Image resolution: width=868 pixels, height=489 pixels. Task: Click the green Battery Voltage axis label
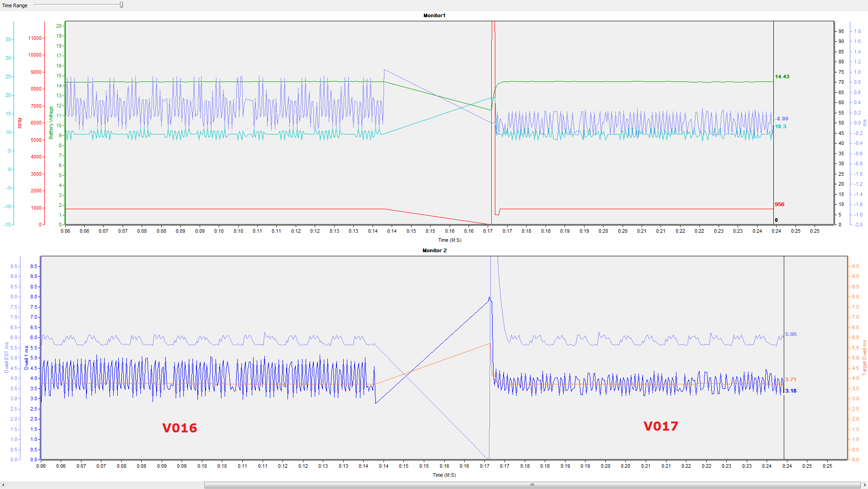pos(51,123)
